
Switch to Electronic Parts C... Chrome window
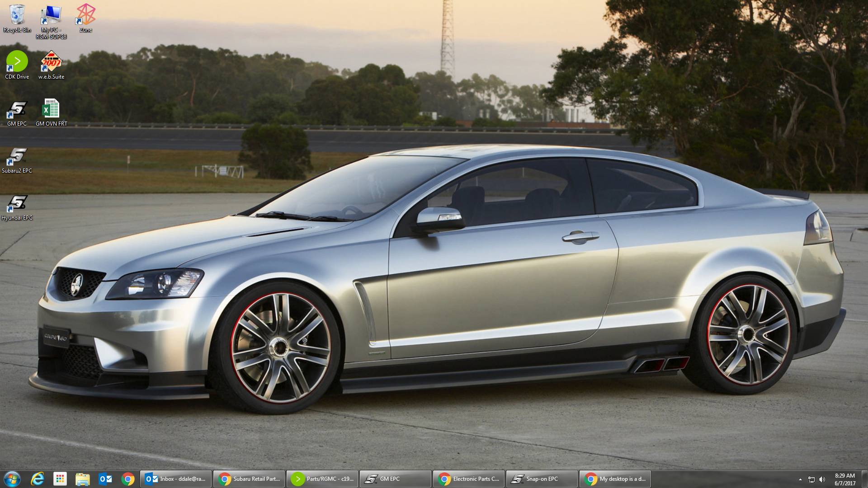[469, 479]
